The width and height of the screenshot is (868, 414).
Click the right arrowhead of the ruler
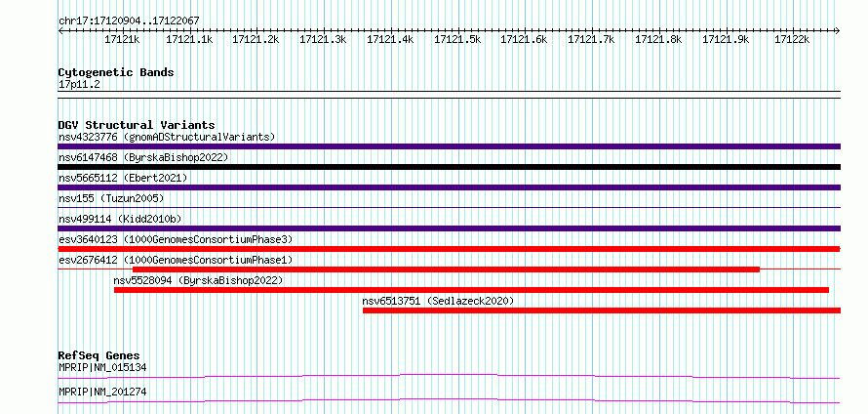[838, 30]
